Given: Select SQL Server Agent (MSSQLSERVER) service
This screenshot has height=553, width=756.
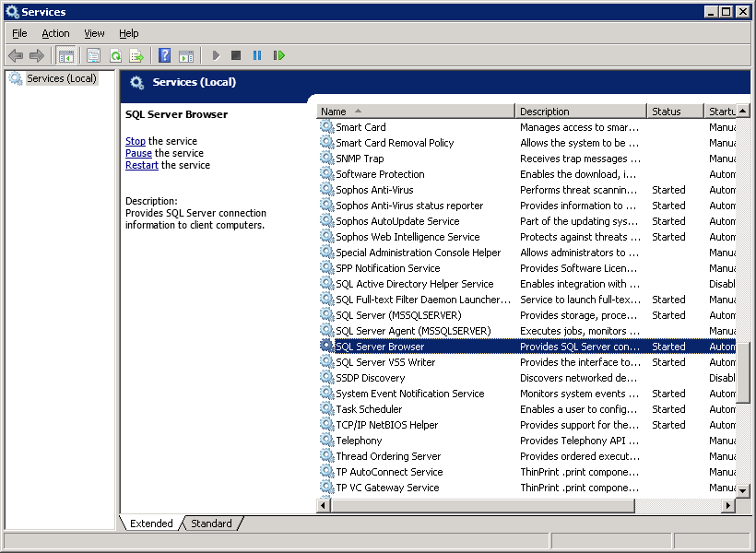Looking at the screenshot, I should pyautogui.click(x=526, y=331).
